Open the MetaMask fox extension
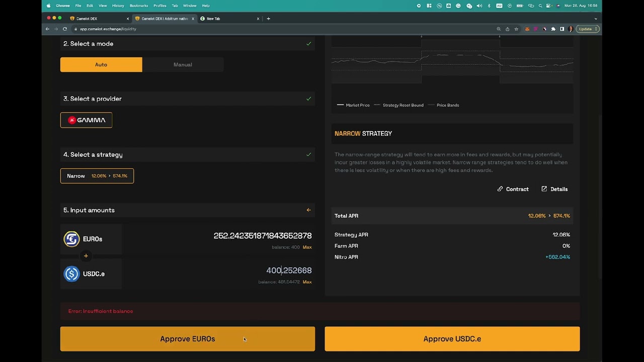The image size is (644, 362). (527, 29)
